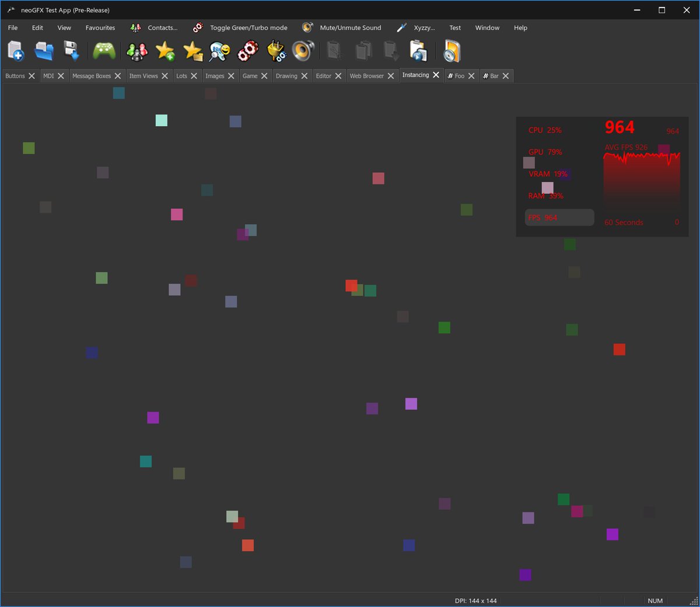Create a new document
Screen dimensions: 700x607
15,50
